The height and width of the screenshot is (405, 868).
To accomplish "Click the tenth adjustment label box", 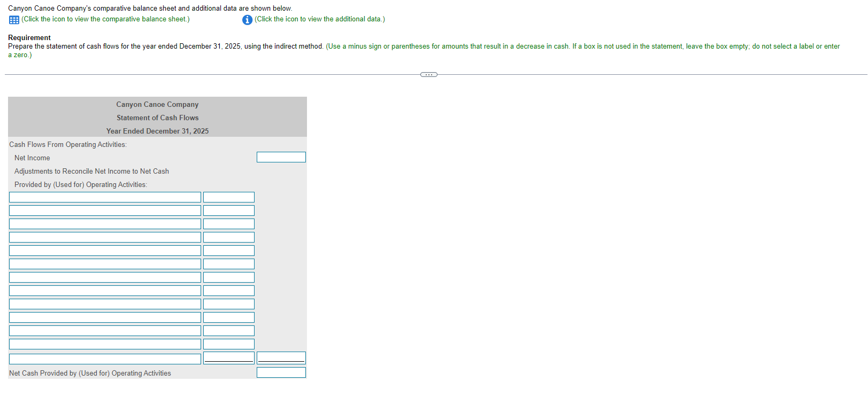I will [105, 317].
